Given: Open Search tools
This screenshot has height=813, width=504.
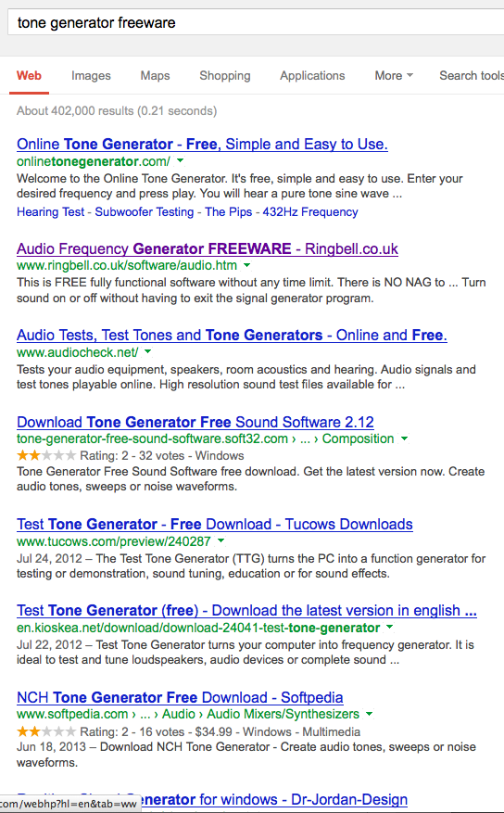Looking at the screenshot, I should tap(472, 76).
